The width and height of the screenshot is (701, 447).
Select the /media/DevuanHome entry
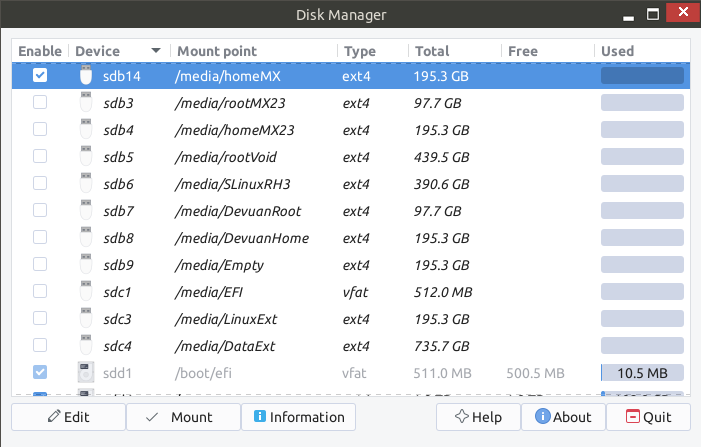click(x=241, y=238)
